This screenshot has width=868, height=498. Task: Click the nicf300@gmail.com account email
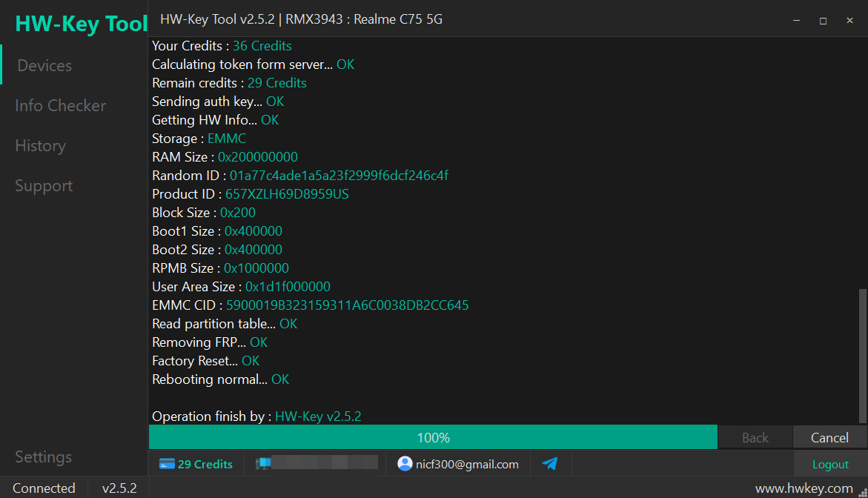click(x=467, y=464)
